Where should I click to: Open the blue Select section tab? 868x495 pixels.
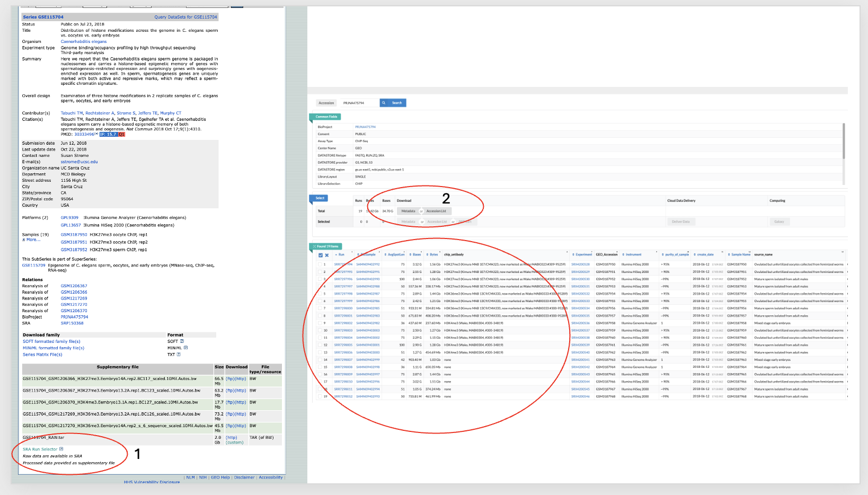click(x=319, y=198)
